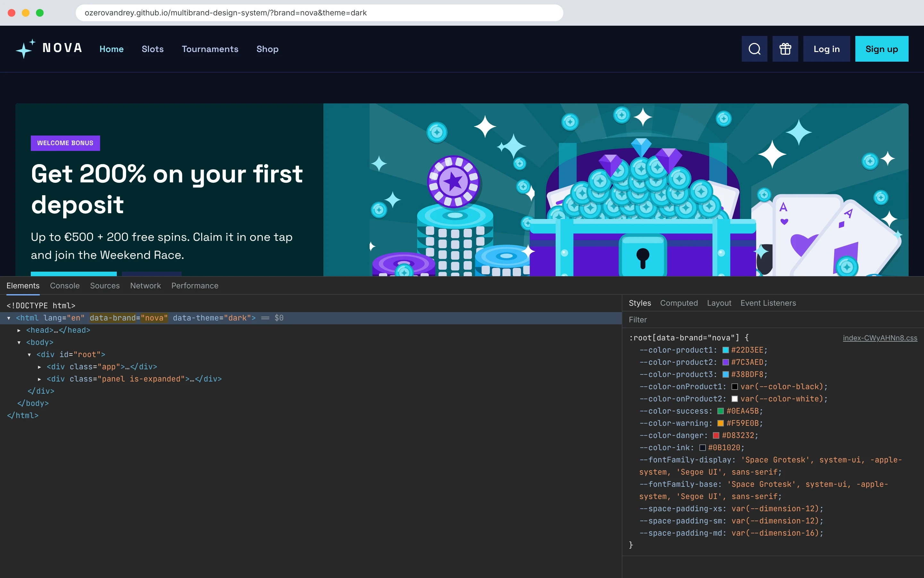This screenshot has width=924, height=578.
Task: Click the Sign up button
Action: (x=882, y=49)
